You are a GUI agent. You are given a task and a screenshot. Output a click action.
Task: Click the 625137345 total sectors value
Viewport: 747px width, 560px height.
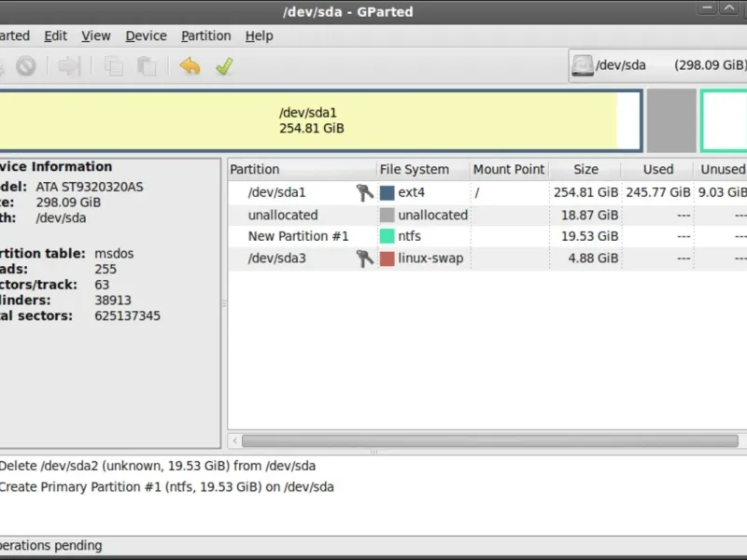coord(127,315)
